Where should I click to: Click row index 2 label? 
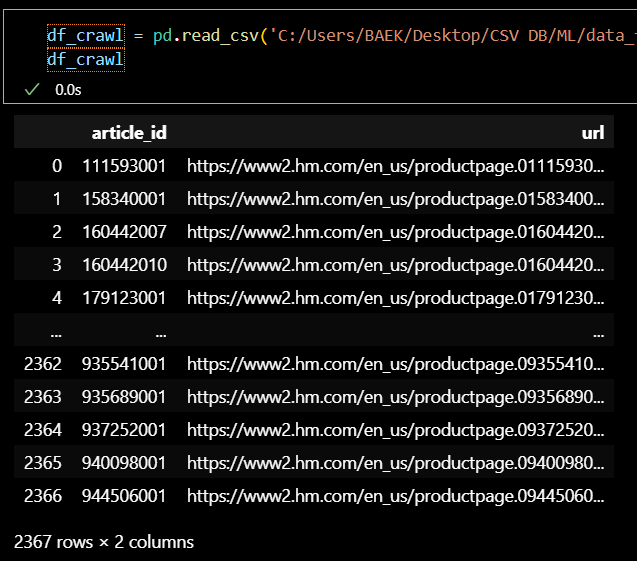point(57,232)
